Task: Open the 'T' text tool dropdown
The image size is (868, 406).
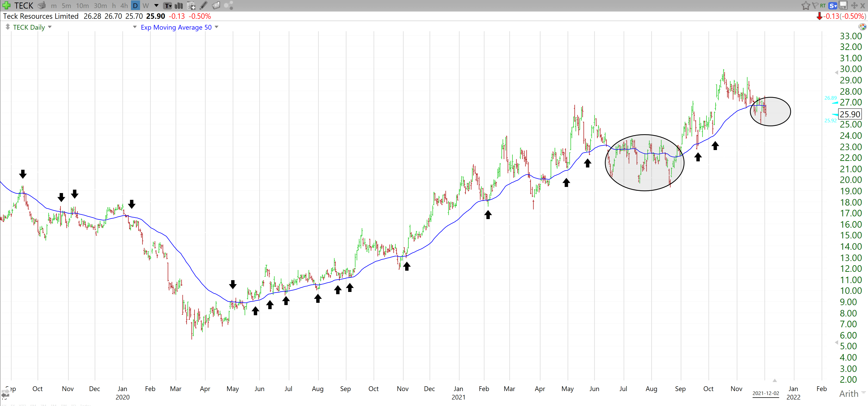Action: tap(167, 6)
